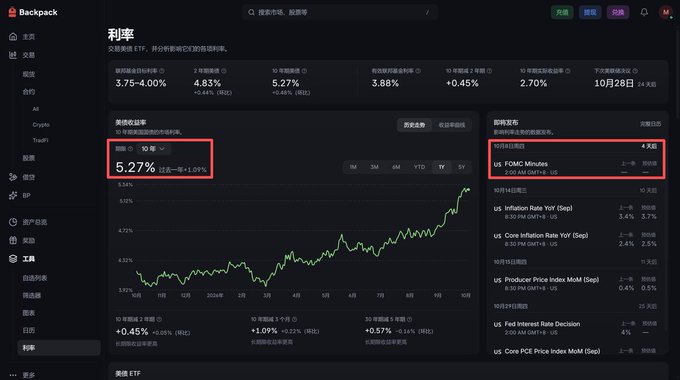
Task: Click info icon beside 10 年期实际收益率
Action: pos(568,71)
